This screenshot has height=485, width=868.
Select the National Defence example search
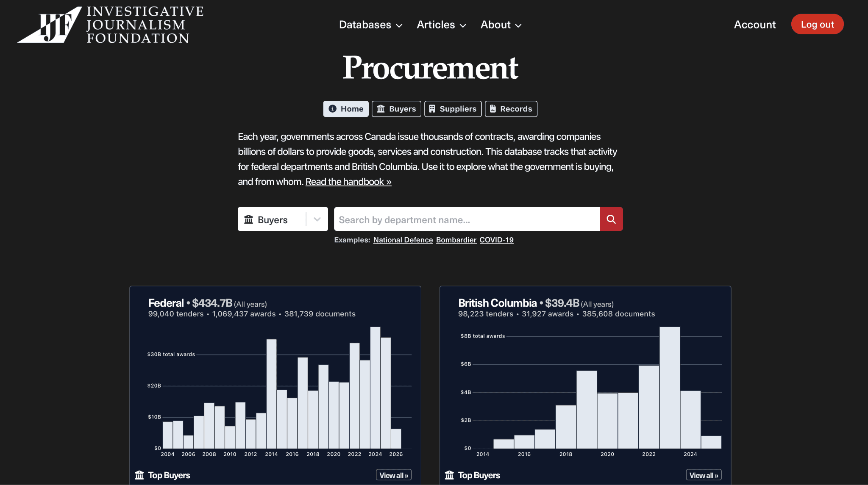coord(403,240)
